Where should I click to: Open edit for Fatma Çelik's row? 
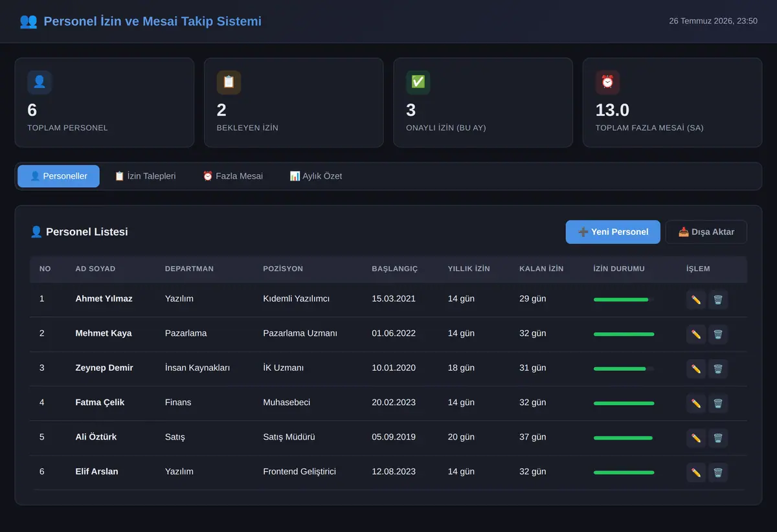point(696,403)
